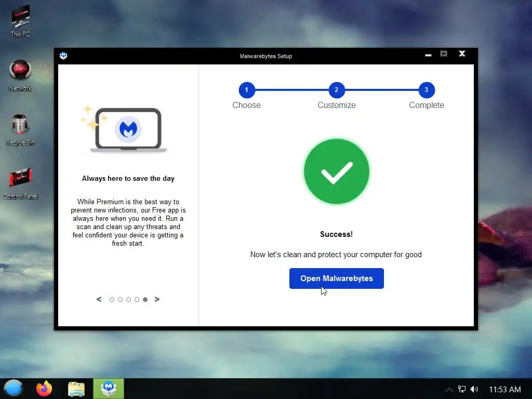Select the second carousel dot

coord(120,299)
